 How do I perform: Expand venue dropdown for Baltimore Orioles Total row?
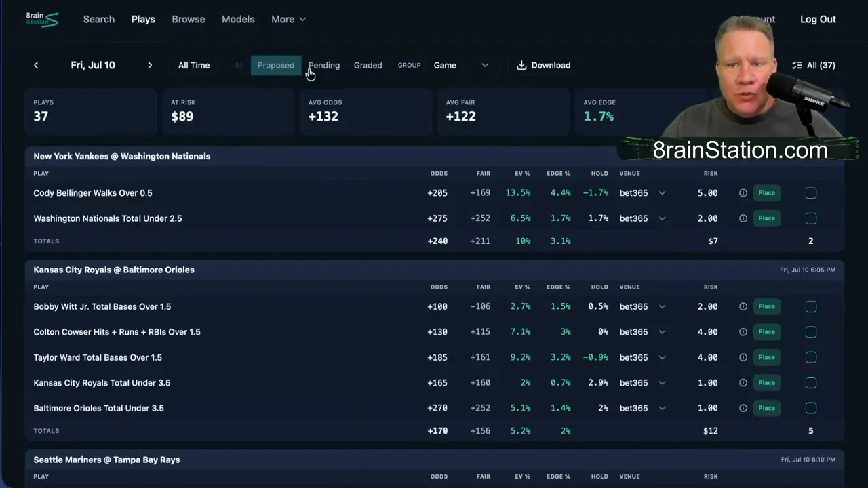[x=662, y=408]
